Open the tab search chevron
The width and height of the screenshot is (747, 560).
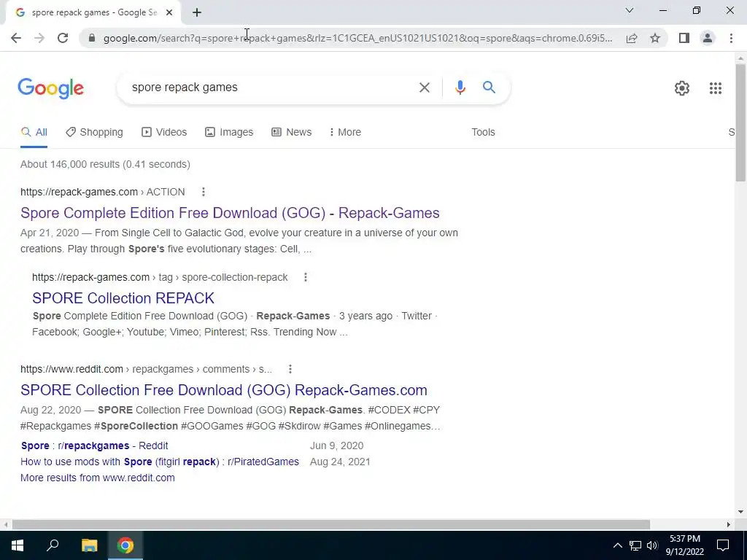coord(630,10)
